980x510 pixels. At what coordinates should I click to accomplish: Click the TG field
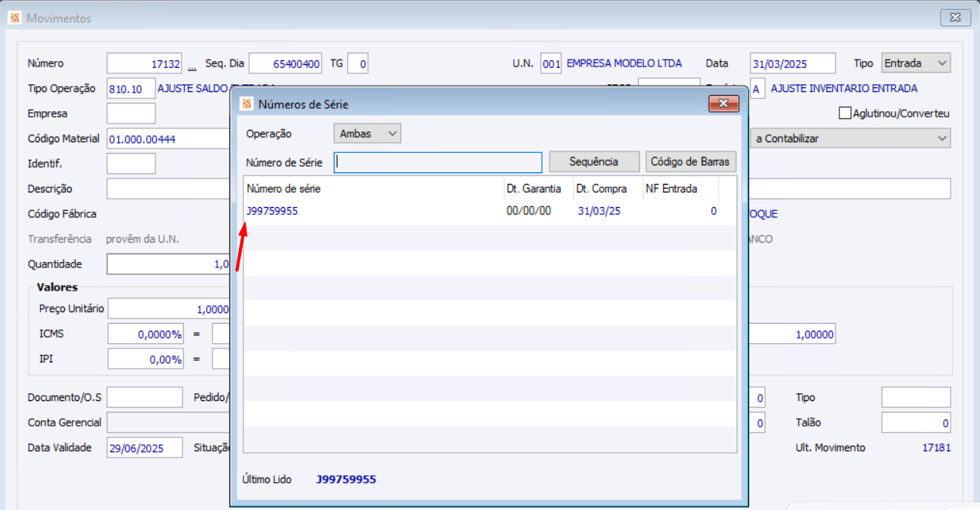[x=358, y=63]
